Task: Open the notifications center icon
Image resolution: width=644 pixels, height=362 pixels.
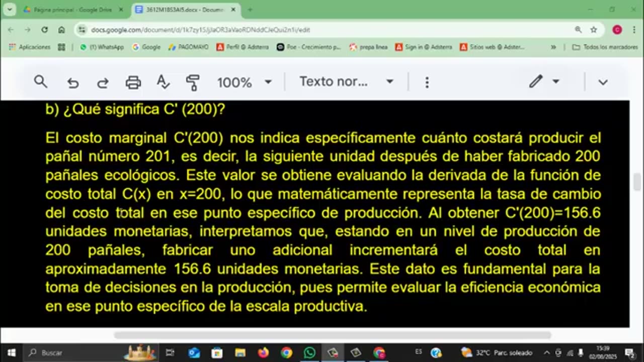Action: point(630,352)
